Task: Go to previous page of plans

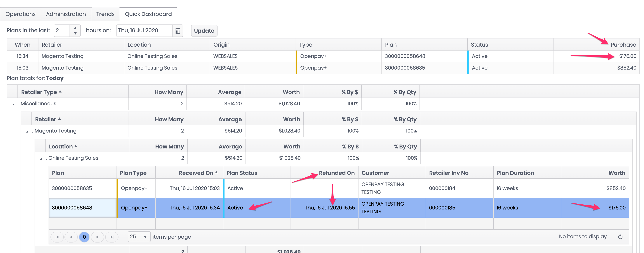Action: (x=71, y=237)
